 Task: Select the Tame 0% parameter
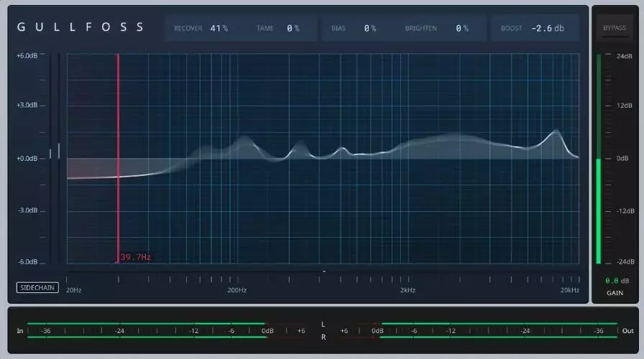293,28
